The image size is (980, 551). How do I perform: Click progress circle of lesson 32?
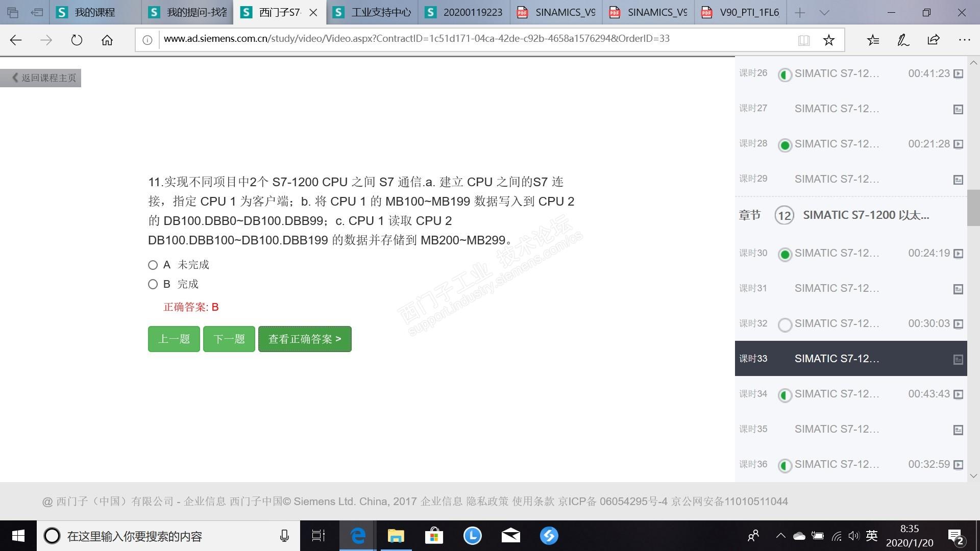coord(785,324)
